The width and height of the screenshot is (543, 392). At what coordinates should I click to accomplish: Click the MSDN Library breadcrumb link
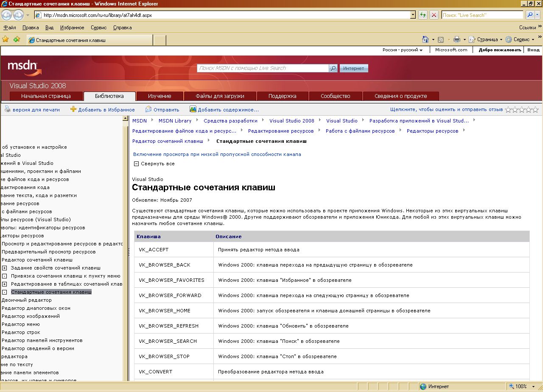(x=175, y=121)
